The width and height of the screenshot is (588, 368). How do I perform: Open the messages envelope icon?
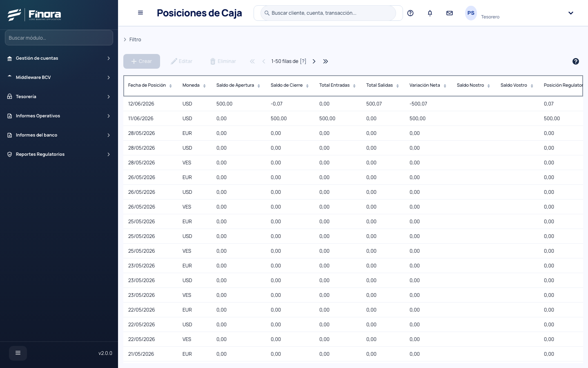(450, 13)
